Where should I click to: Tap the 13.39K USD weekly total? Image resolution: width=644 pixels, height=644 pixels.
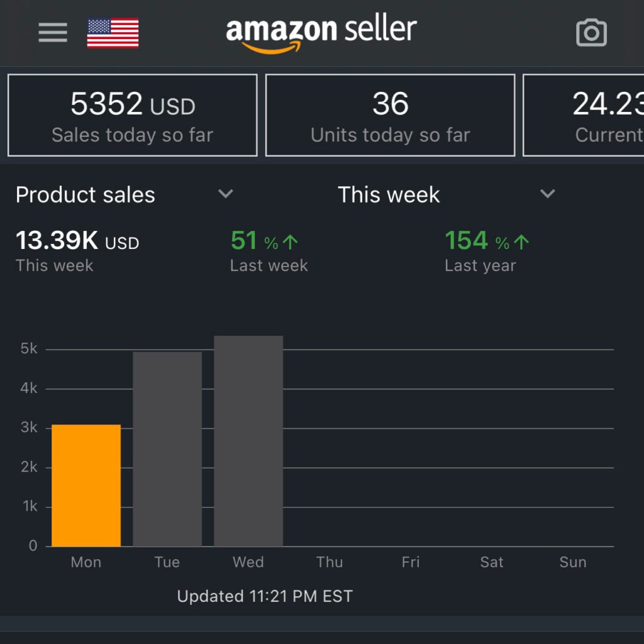(x=77, y=250)
